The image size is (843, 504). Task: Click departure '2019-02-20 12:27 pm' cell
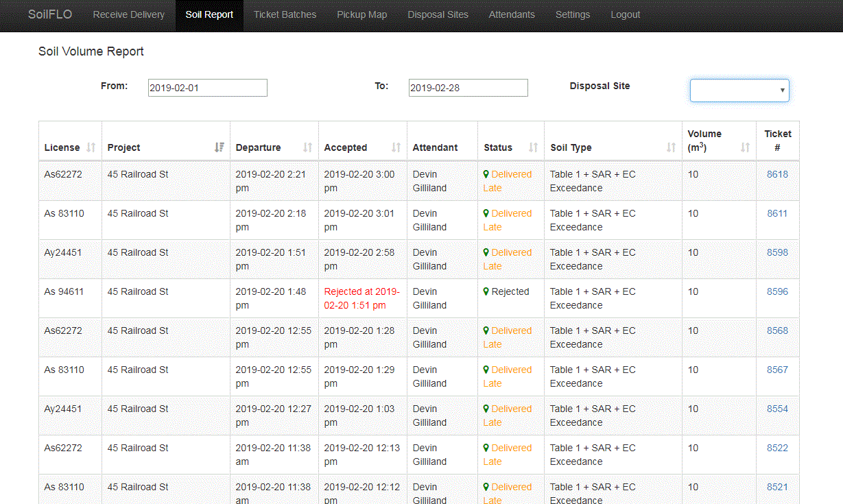click(x=274, y=416)
